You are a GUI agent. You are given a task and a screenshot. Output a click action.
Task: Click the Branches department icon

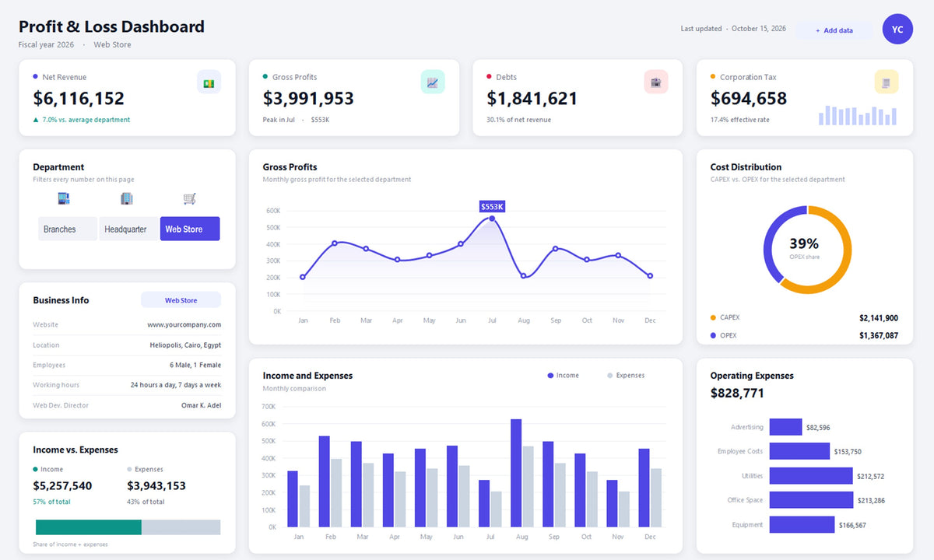(64, 198)
